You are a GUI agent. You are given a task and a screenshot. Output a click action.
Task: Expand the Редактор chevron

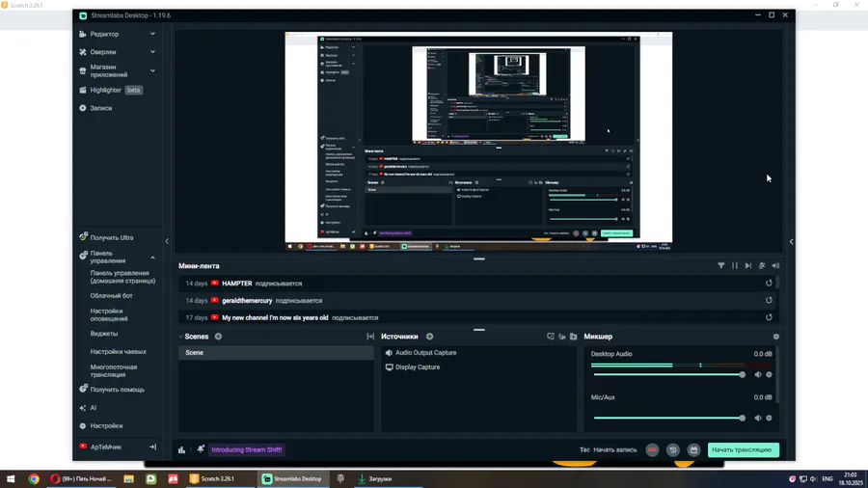152,34
